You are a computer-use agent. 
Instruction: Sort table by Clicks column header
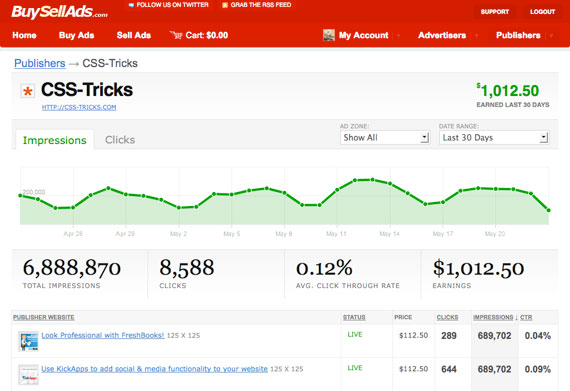click(x=447, y=317)
